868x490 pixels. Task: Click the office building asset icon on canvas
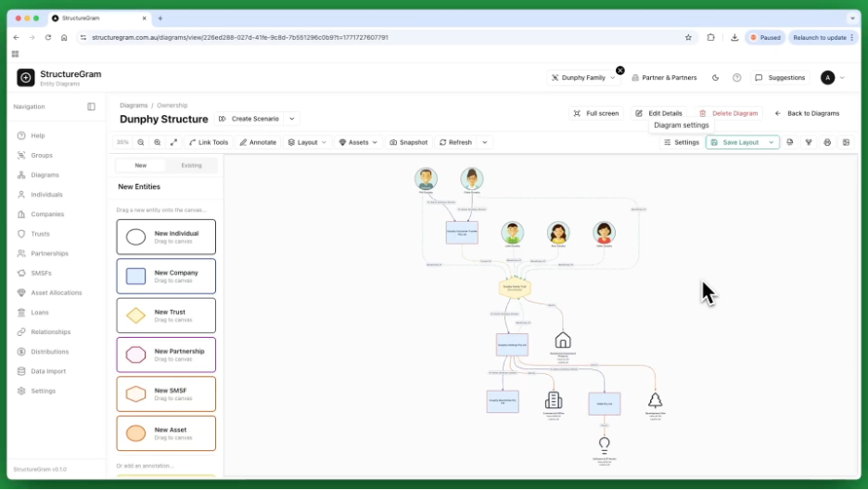(554, 400)
